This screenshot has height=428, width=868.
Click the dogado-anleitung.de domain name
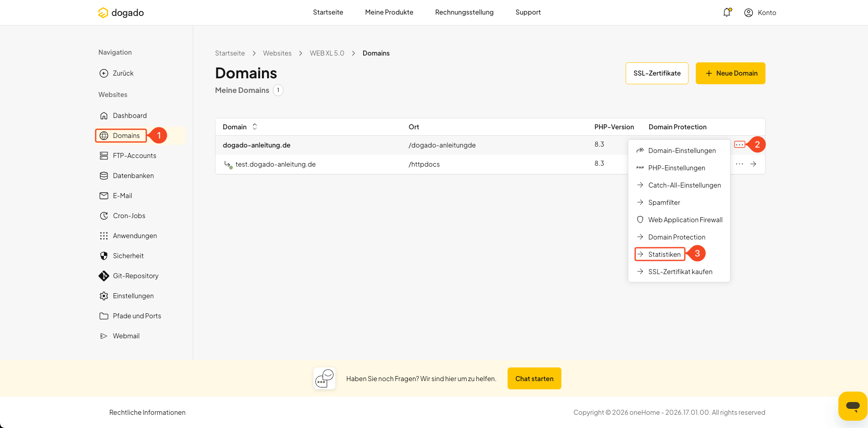pyautogui.click(x=257, y=145)
